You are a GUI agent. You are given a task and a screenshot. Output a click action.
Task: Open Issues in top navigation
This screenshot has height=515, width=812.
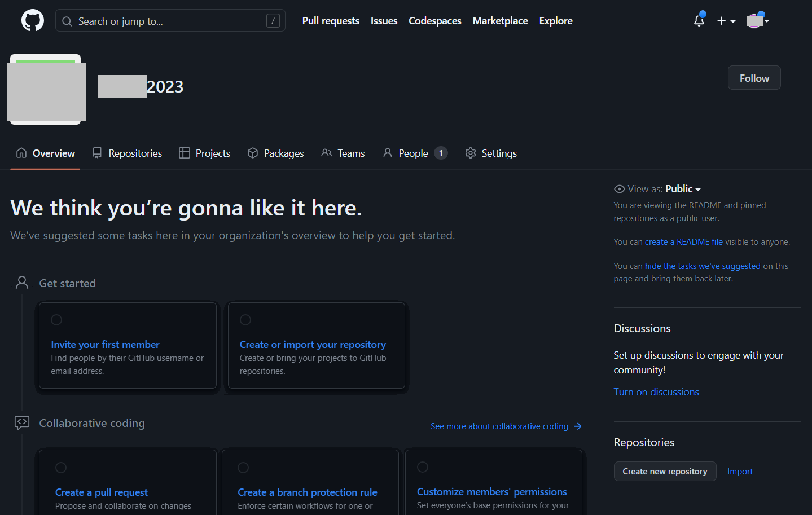click(x=384, y=21)
